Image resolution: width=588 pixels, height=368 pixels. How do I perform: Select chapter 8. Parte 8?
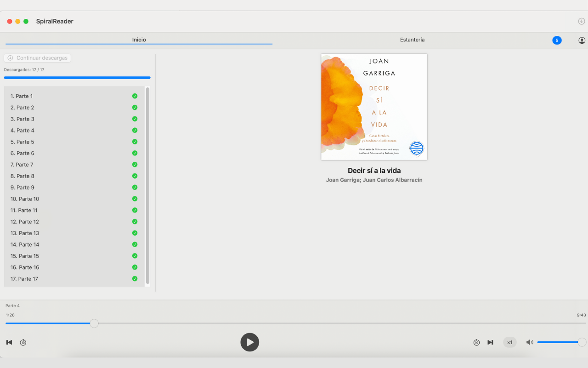pyautogui.click(x=74, y=176)
